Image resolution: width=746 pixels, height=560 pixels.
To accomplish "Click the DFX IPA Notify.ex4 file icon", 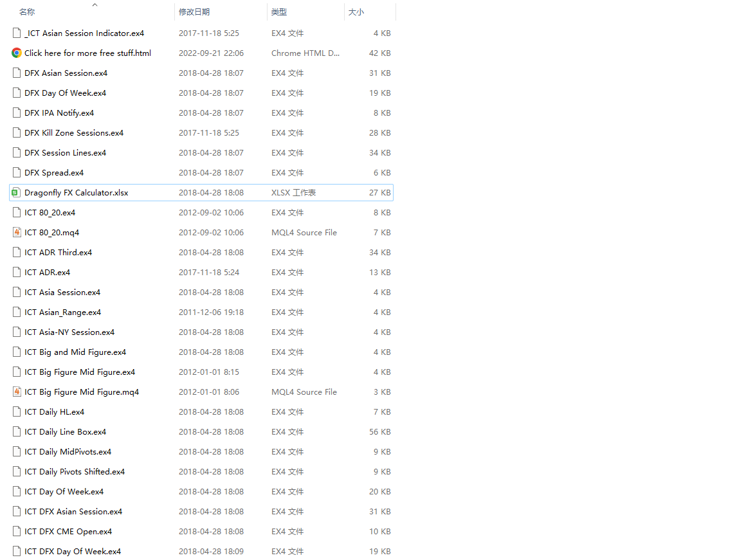I will 17,113.
